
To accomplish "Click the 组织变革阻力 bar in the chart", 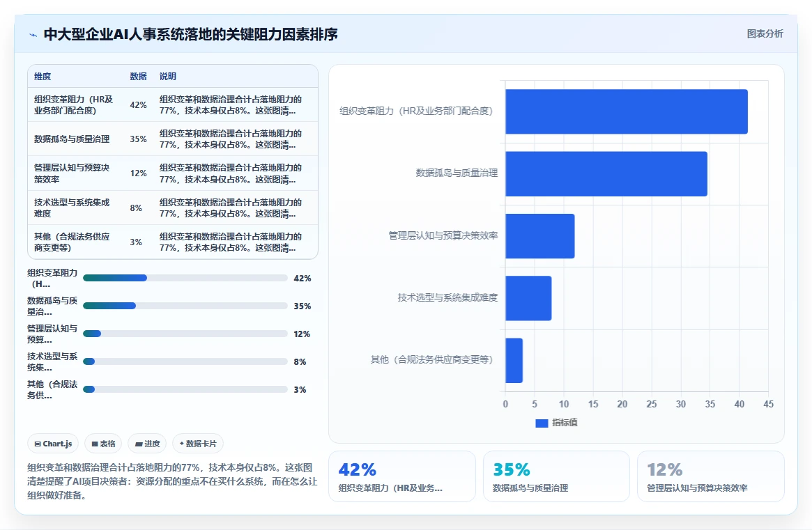I will click(x=627, y=112).
